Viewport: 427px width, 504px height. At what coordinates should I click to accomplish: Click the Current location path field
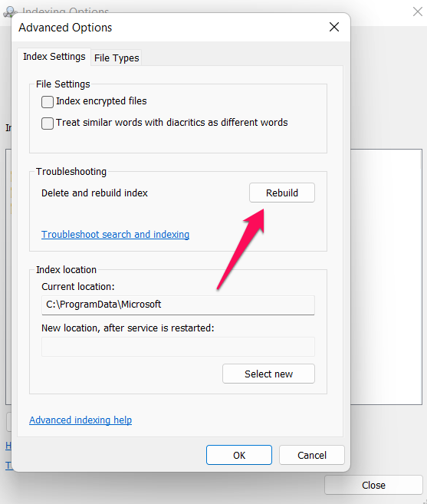[178, 305]
